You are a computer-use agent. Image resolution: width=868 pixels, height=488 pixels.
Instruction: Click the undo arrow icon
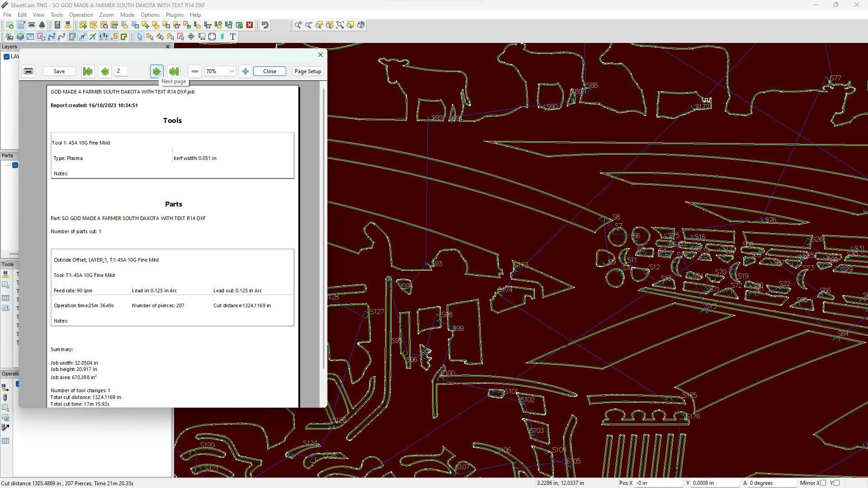click(x=265, y=25)
